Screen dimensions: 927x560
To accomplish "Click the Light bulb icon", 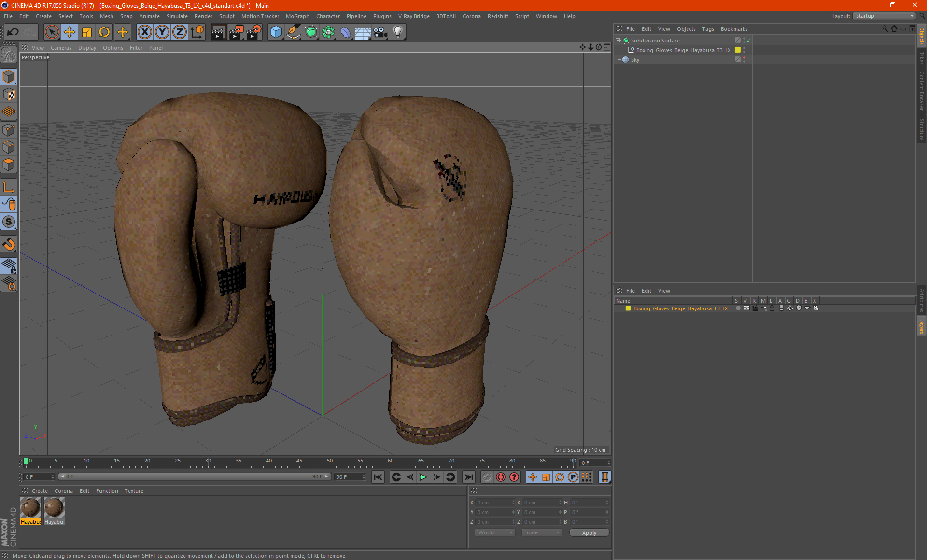I will [397, 32].
